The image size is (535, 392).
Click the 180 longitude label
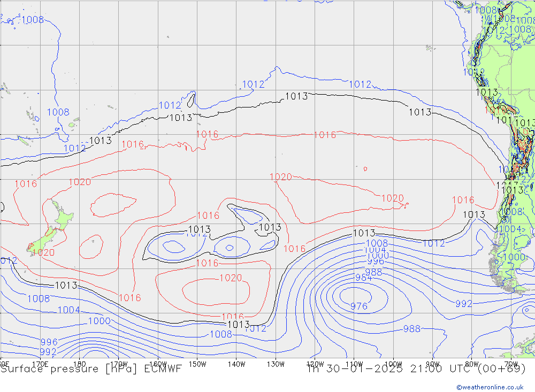pyautogui.click(x=80, y=364)
